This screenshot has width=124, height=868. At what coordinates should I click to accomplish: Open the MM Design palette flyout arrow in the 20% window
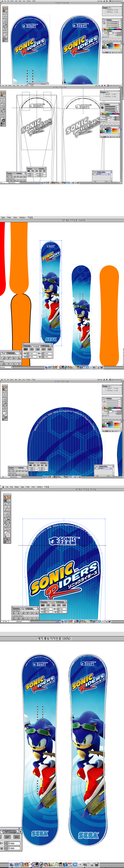[x=20, y=832]
